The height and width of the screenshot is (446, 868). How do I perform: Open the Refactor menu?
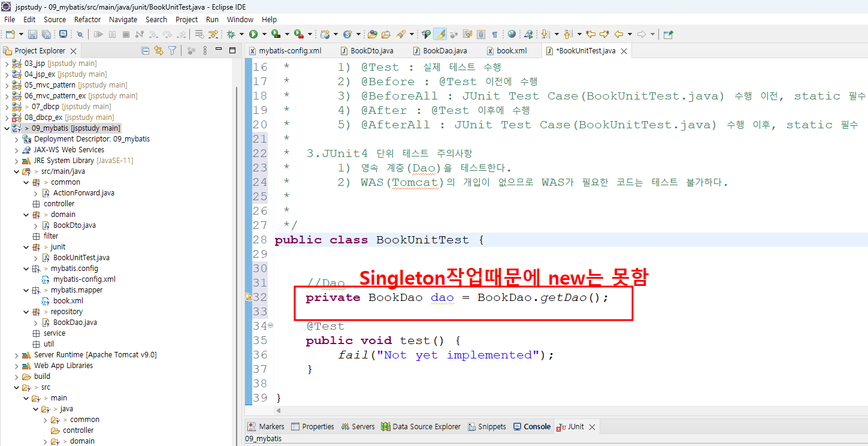click(87, 19)
